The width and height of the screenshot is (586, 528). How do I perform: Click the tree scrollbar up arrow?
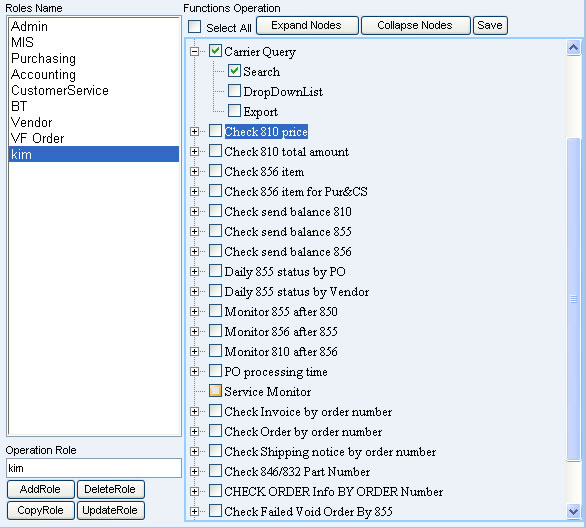(x=573, y=47)
